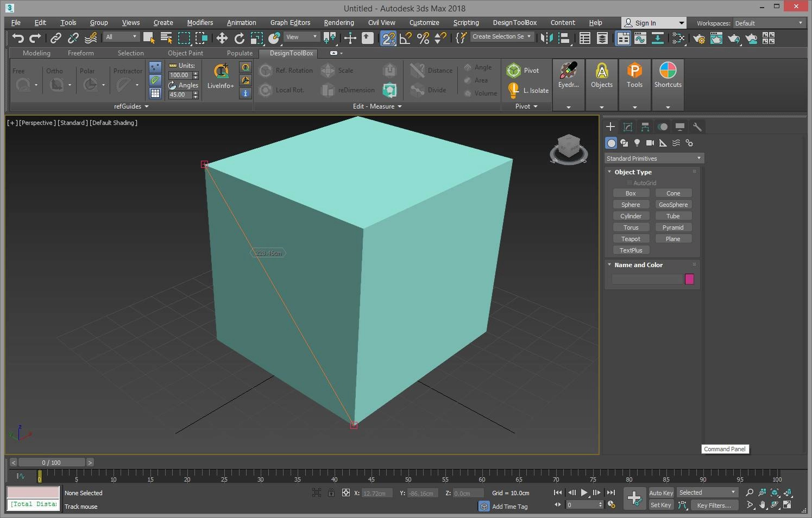Click the Cylinder primitive button
The width and height of the screenshot is (812, 518).
631,216
